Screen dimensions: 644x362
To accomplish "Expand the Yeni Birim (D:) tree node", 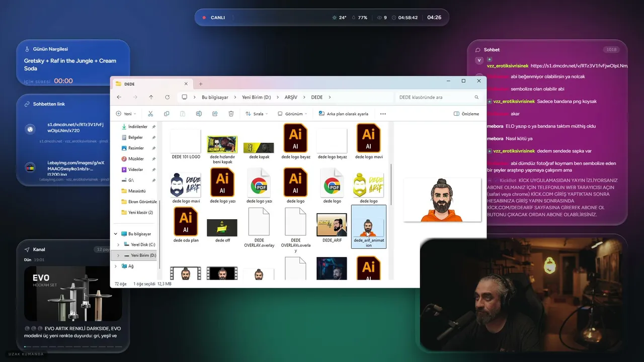I will point(118,255).
